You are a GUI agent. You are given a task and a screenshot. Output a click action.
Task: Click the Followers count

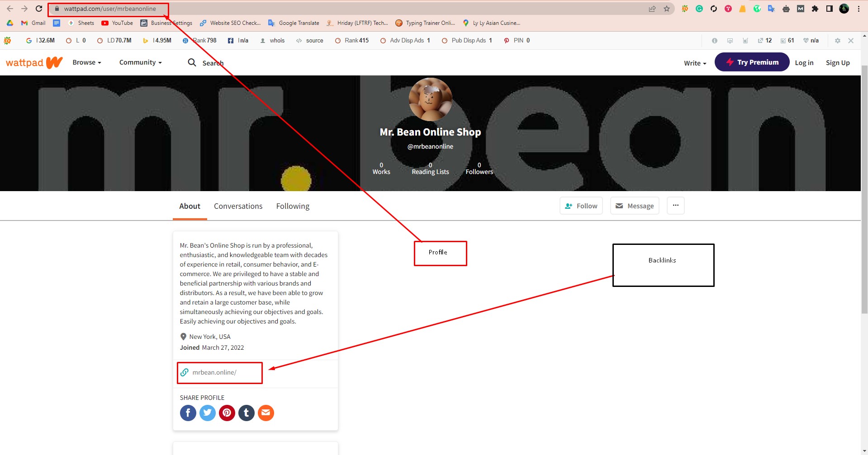point(479,169)
